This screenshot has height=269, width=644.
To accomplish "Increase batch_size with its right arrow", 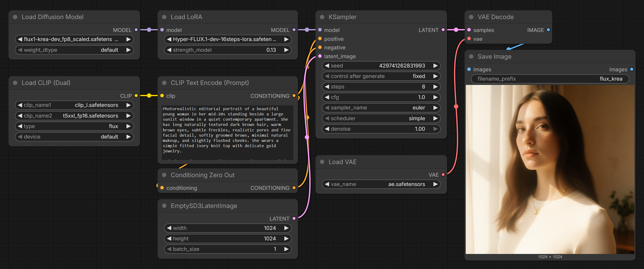I will (286, 249).
